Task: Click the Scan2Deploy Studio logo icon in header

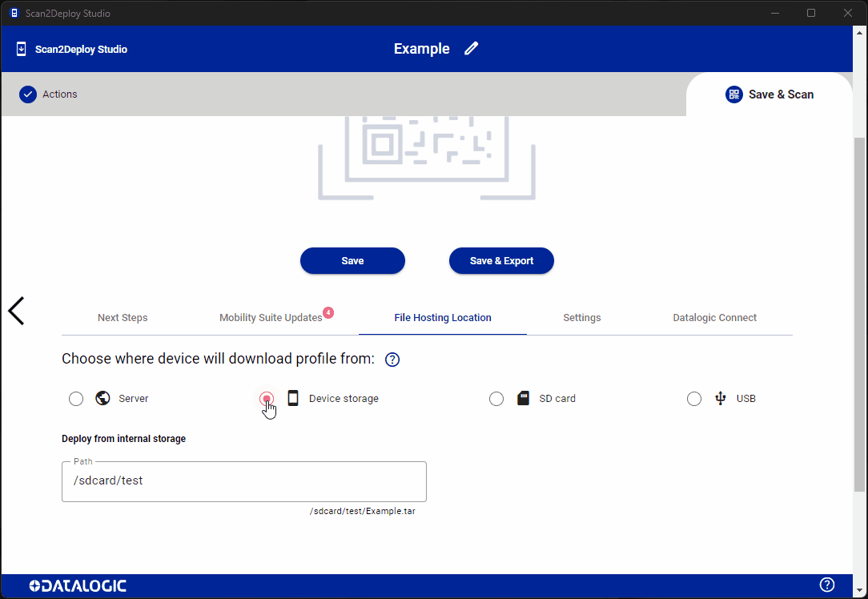Action: pyautogui.click(x=21, y=50)
